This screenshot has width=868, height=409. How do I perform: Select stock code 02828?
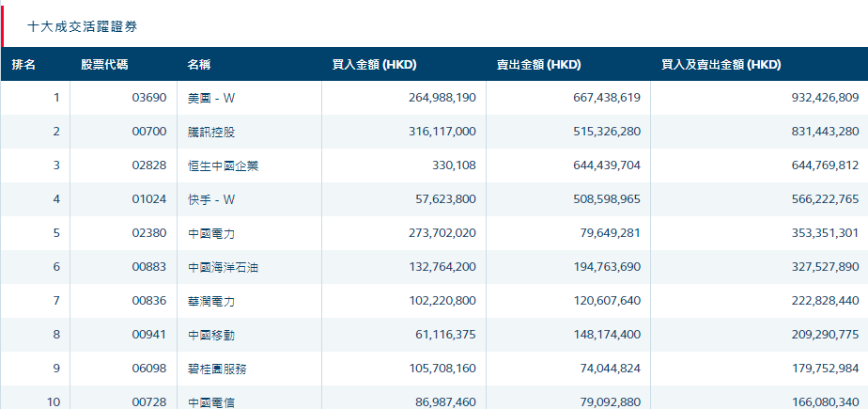pyautogui.click(x=149, y=165)
